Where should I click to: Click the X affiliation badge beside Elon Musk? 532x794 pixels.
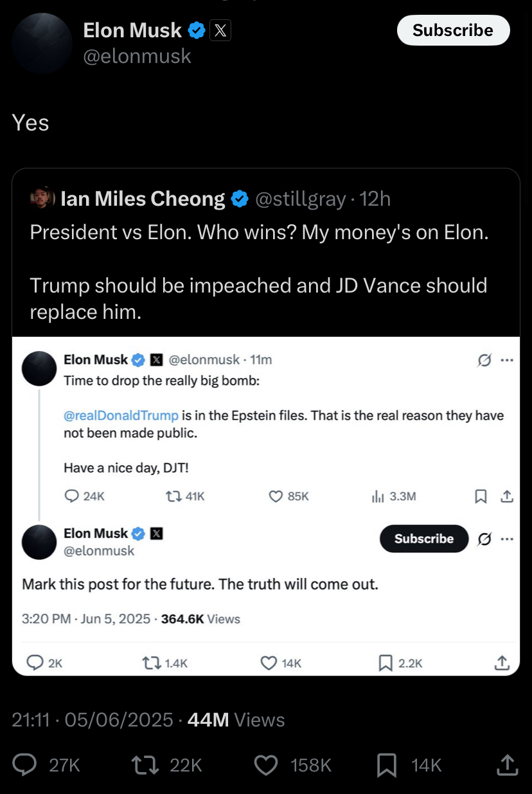(x=220, y=30)
